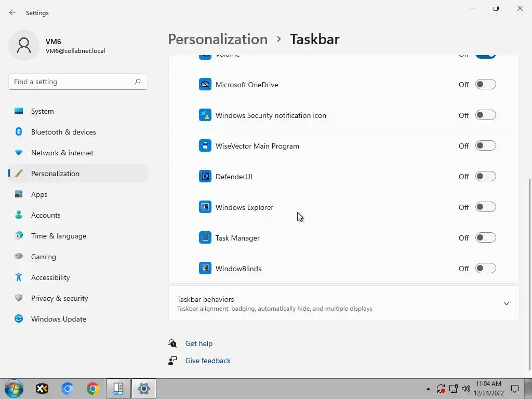Open the panel app next to Chrome
Viewport: 532px width, 399px height.
118,389
